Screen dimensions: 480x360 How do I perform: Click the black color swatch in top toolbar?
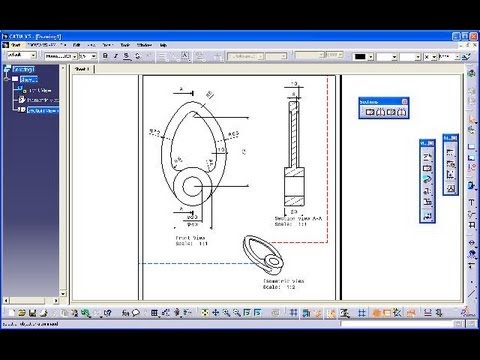(360, 57)
